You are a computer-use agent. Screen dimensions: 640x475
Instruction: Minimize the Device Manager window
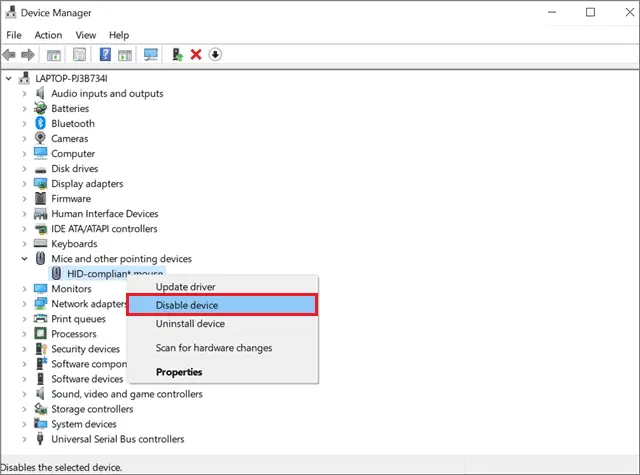click(x=552, y=12)
